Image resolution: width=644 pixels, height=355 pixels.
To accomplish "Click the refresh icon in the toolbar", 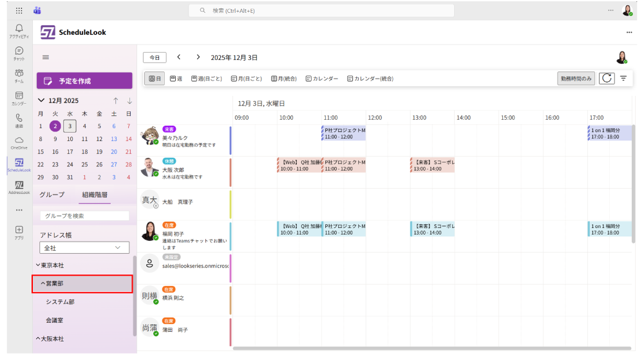I will click(x=606, y=79).
